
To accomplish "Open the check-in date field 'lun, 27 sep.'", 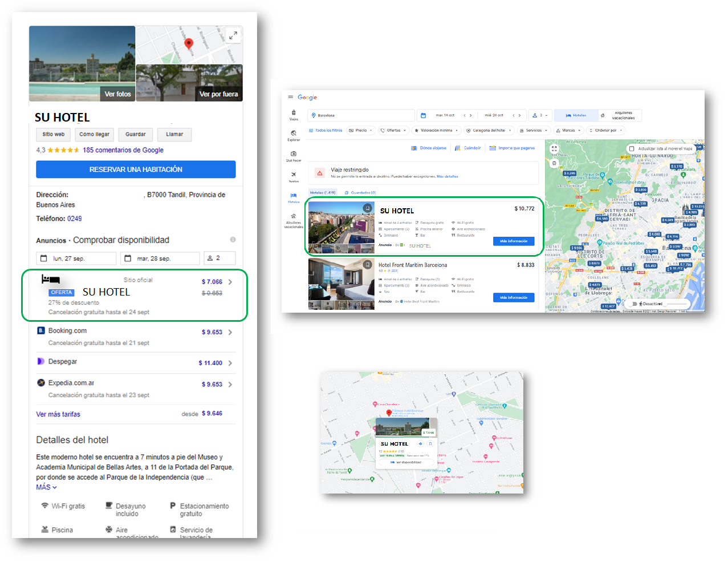I will coord(77,258).
